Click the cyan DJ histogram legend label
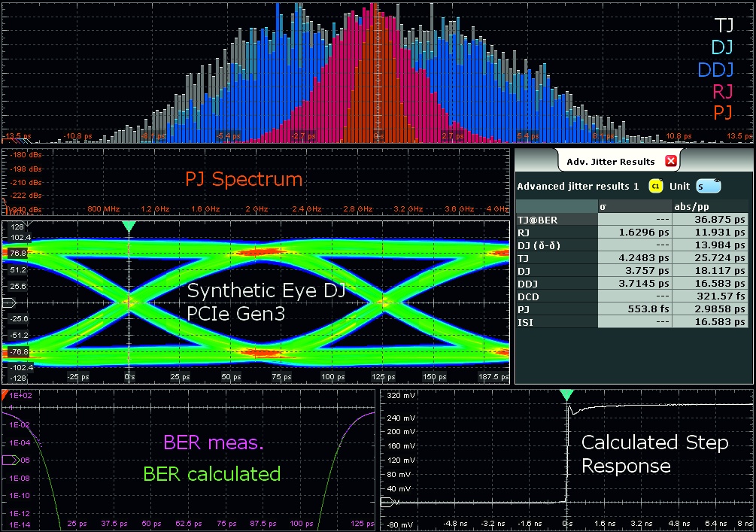This screenshot has height=532, width=756. 722,47
